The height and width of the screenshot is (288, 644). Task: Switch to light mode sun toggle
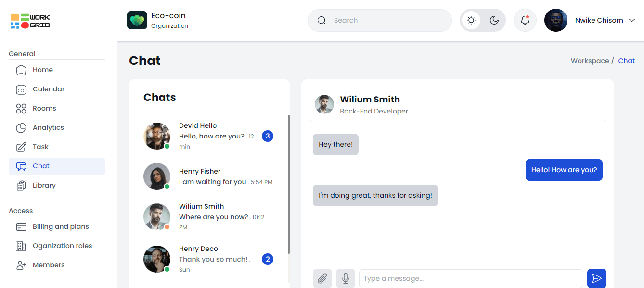click(471, 20)
